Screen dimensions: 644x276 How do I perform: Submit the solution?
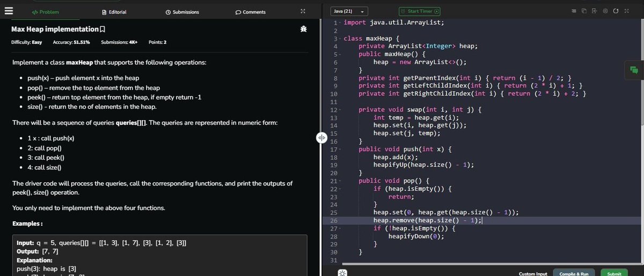tap(614, 273)
